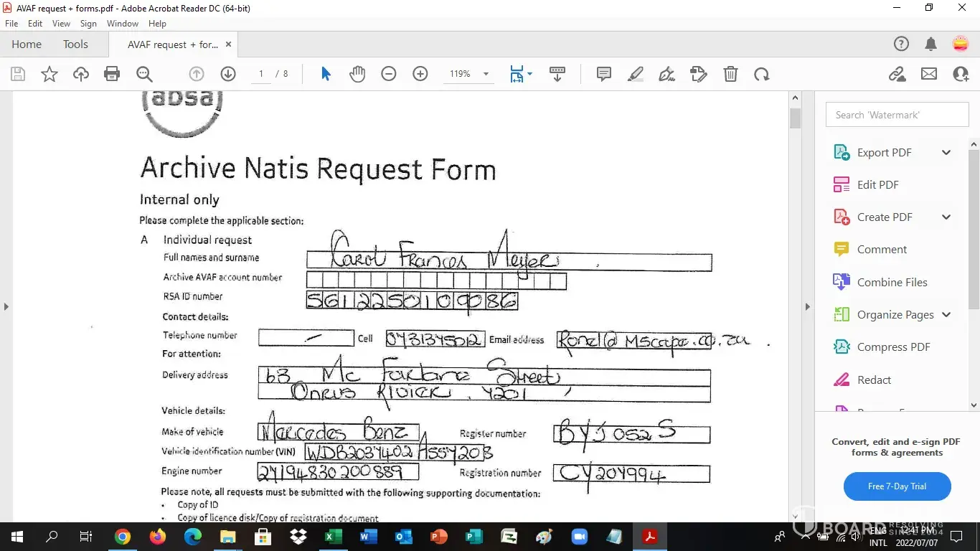Viewport: 980px width, 551px height.
Task: Rotate the page with rotate icon
Action: click(x=762, y=74)
